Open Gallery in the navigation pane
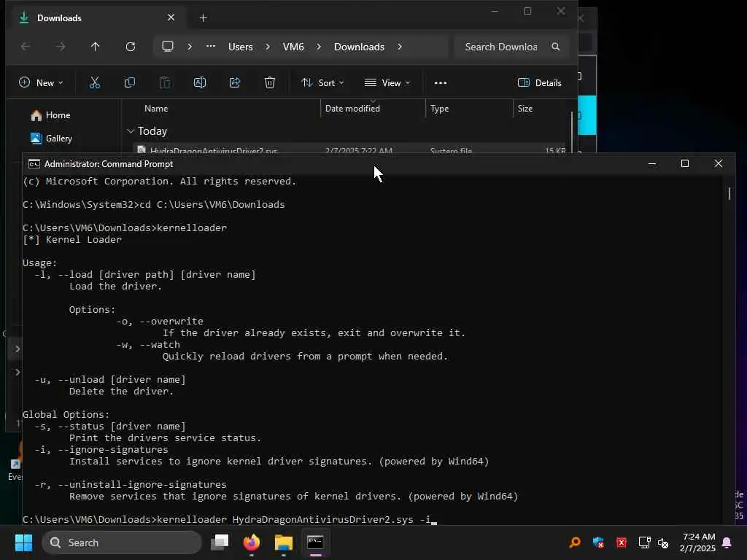 52,138
